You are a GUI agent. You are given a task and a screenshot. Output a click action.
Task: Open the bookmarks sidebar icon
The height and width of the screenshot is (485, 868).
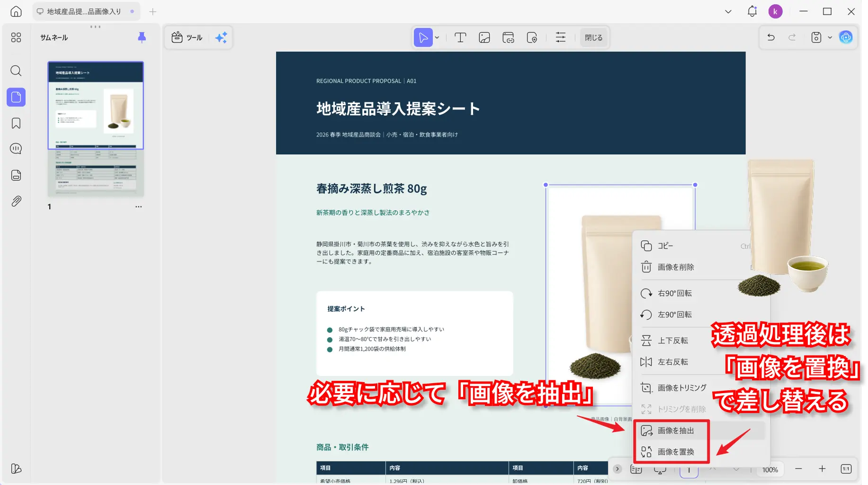click(16, 124)
